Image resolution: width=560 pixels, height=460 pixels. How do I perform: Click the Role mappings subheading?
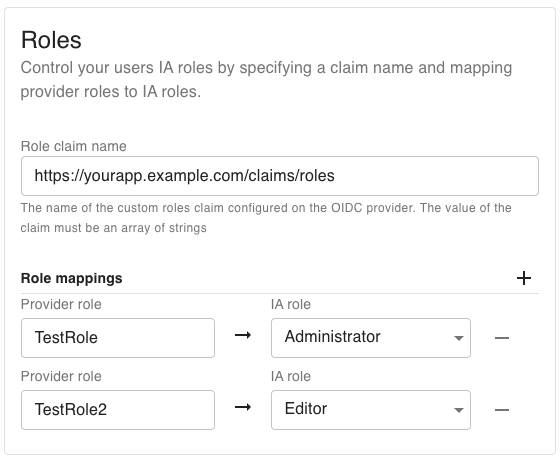(x=71, y=278)
